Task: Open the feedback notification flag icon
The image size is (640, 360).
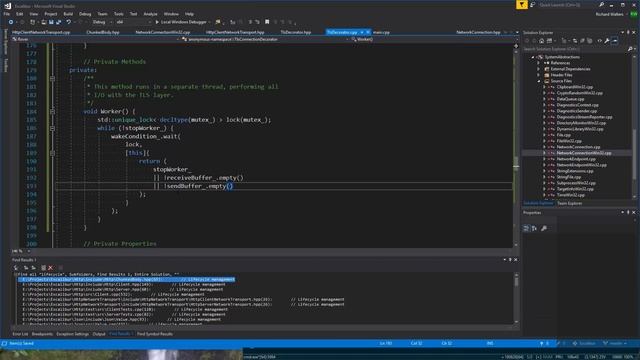Action: pyautogui.click(x=522, y=5)
